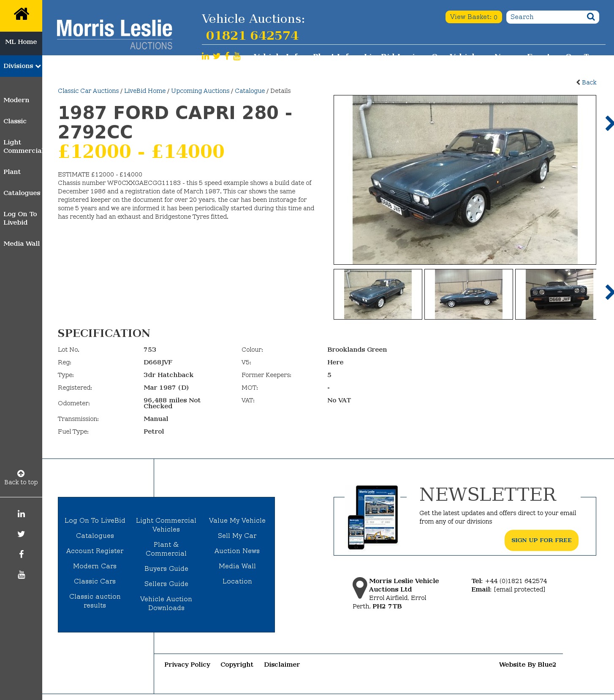Open the email protected link
This screenshot has width=614, height=700.
[519, 589]
